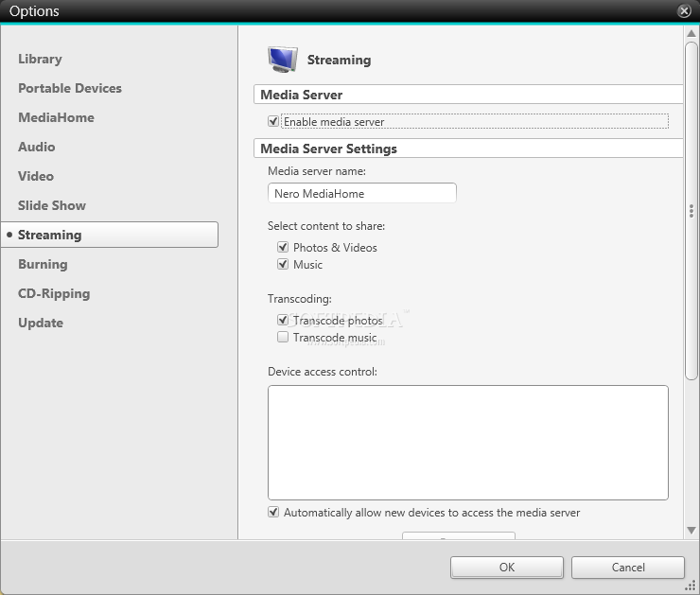Screen dimensions: 700x595
Task: Enable Transcode music option
Action: click(283, 337)
